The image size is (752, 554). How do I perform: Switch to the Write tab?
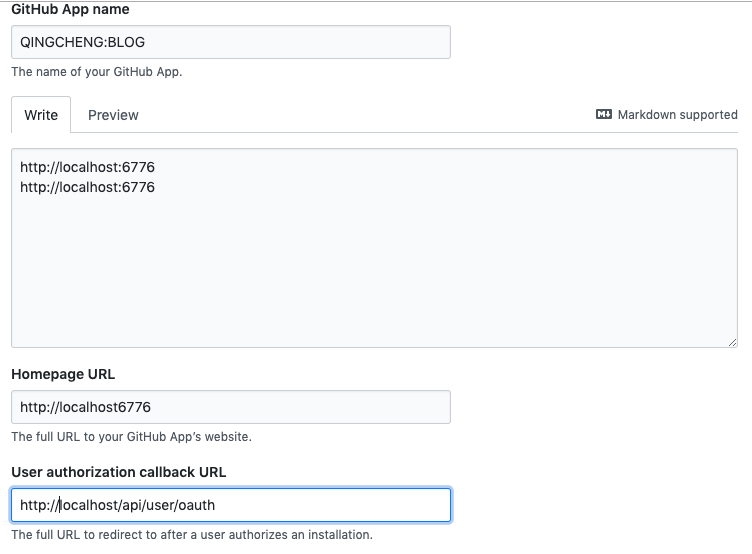point(41,115)
